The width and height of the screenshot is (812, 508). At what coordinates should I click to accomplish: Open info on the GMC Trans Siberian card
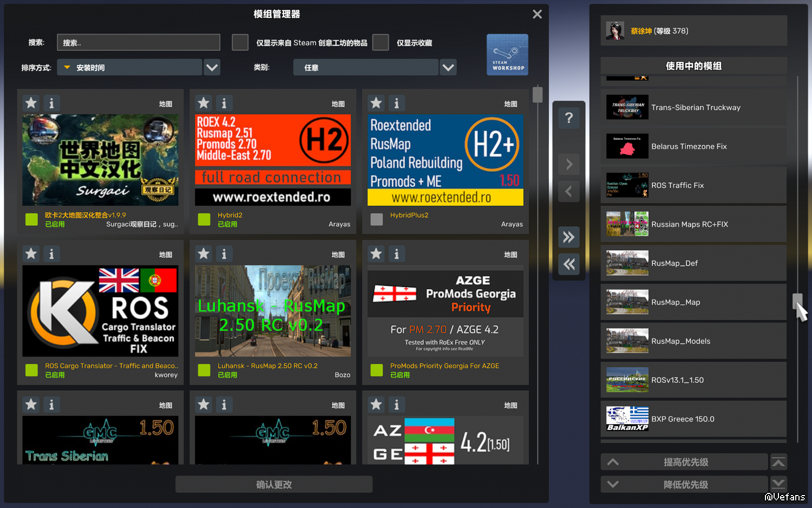51,404
